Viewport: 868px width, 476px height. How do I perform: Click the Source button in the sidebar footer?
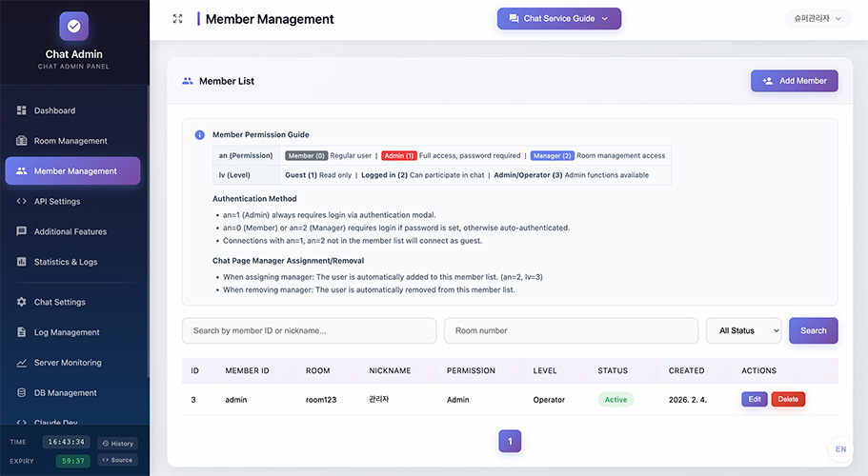coord(118,460)
